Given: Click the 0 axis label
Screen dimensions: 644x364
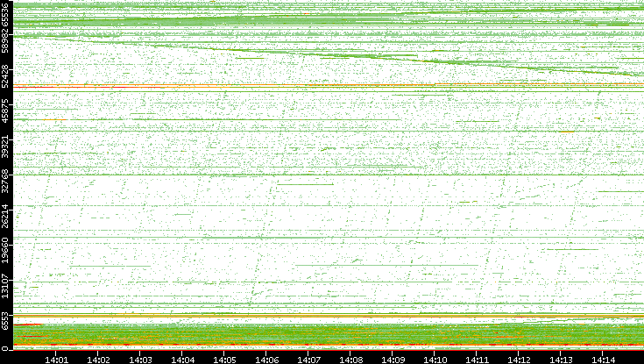Looking at the screenshot, I should [5, 349].
